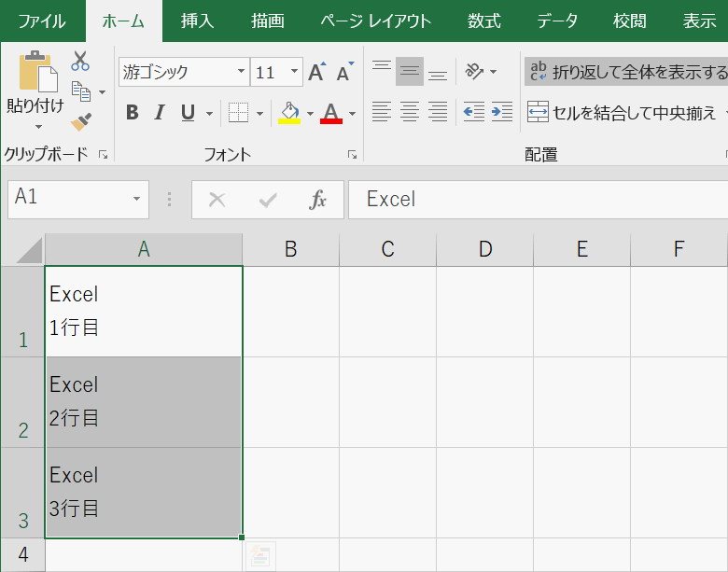The height and width of the screenshot is (572, 728).
Task: Expand fill color dropdown arrow
Action: pos(310,113)
